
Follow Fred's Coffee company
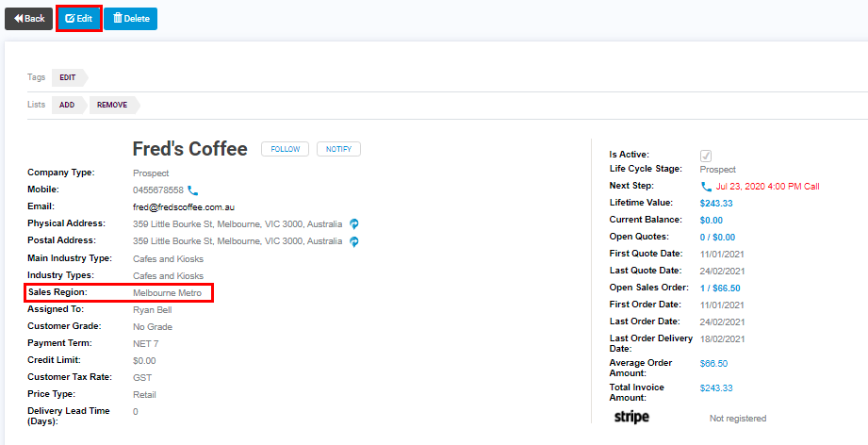[285, 149]
